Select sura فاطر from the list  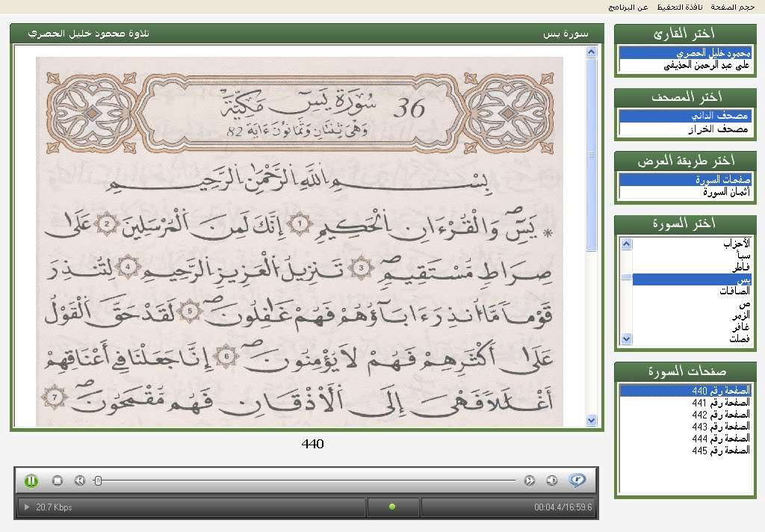[x=691, y=267]
